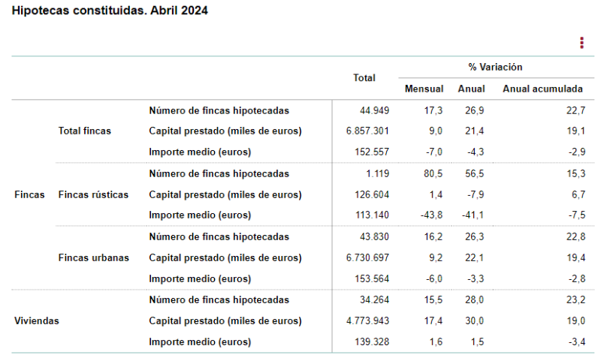Click the 'Anual acumulada' column header
The image size is (601, 364).
point(542,89)
